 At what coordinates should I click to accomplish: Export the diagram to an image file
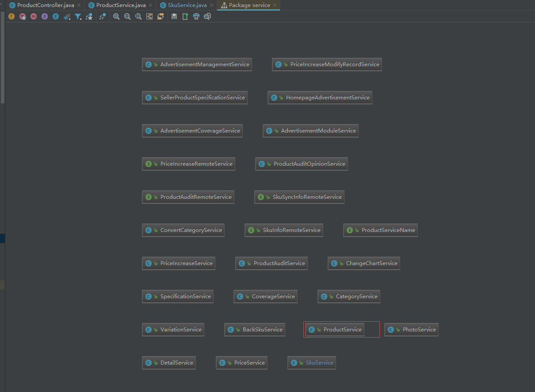[x=185, y=16]
